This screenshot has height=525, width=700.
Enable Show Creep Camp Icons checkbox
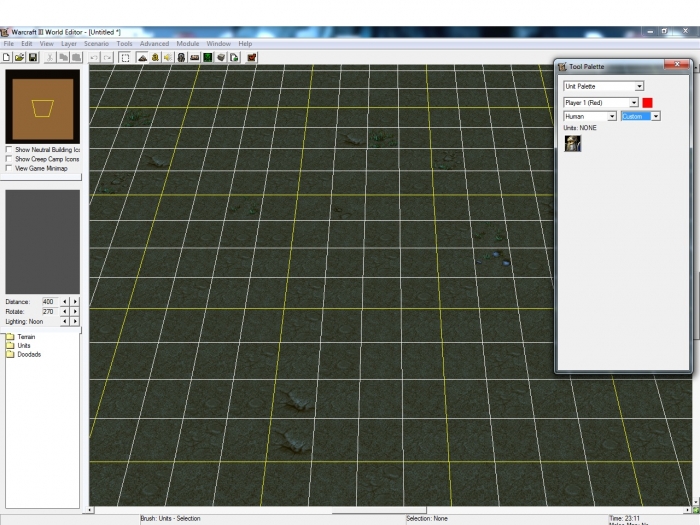(8, 159)
